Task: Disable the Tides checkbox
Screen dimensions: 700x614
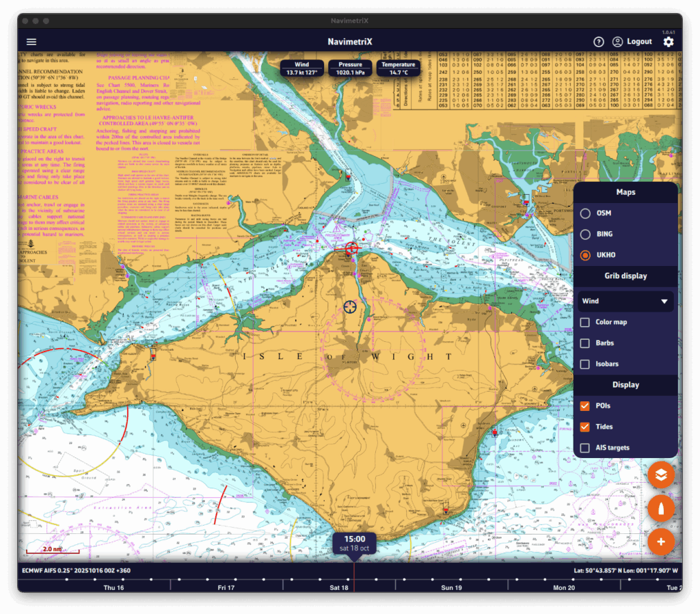Action: (x=585, y=427)
